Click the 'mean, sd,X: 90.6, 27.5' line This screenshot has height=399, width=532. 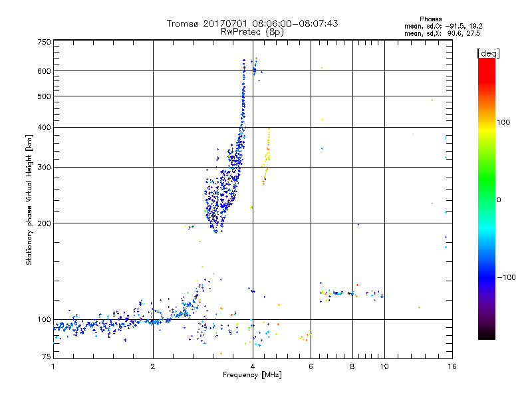[x=442, y=33]
